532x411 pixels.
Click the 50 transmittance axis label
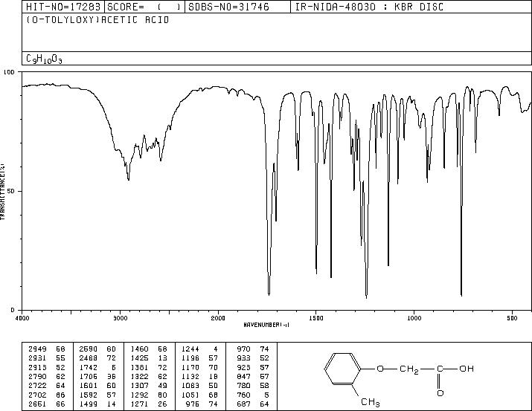[11, 191]
